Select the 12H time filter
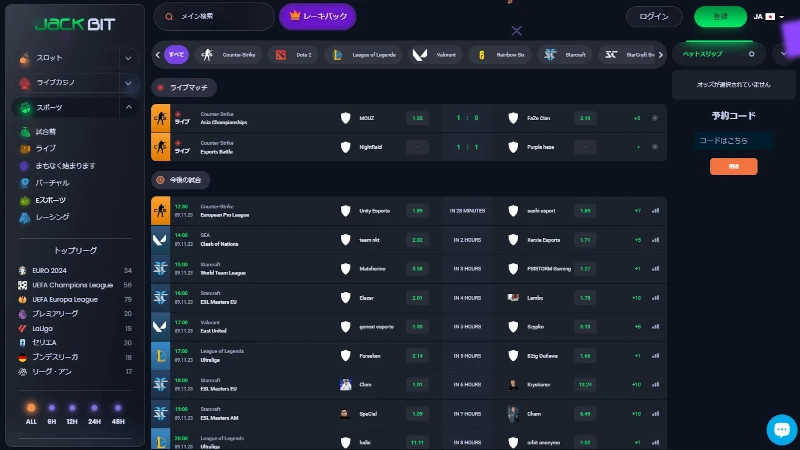The width and height of the screenshot is (800, 450). click(72, 414)
